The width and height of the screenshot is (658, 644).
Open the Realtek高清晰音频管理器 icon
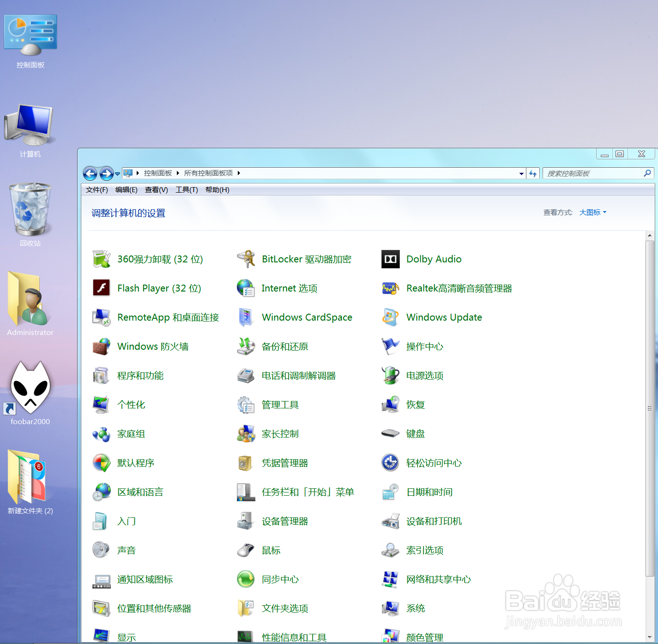(391, 288)
